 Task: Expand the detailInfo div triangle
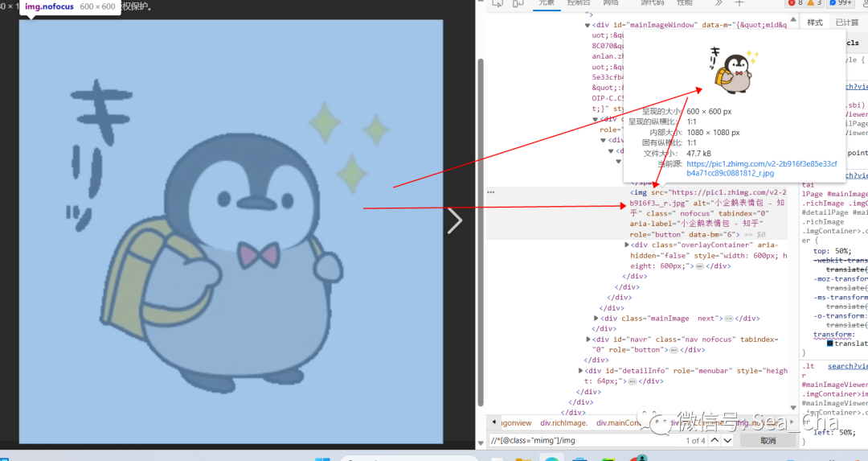pyautogui.click(x=580, y=371)
